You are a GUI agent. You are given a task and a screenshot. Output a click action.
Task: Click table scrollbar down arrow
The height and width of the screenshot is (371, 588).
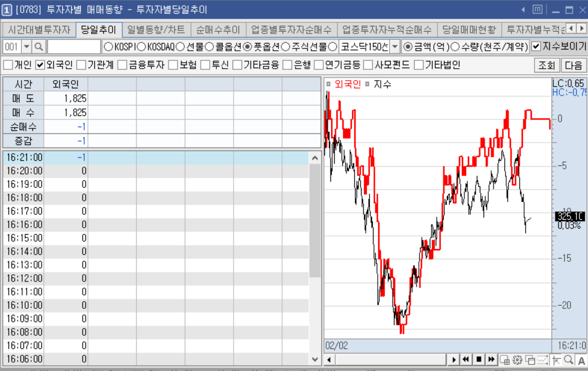(x=315, y=359)
